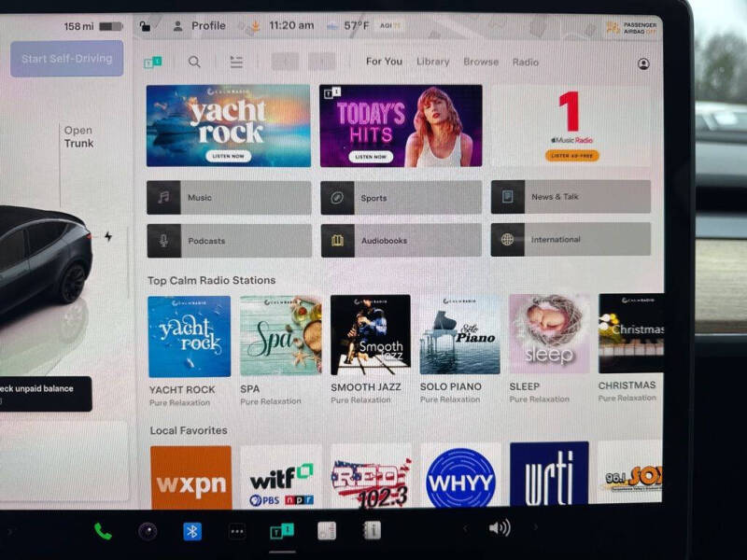The width and height of the screenshot is (747, 560).
Task: Expand the Podcasts category
Action: point(229,241)
